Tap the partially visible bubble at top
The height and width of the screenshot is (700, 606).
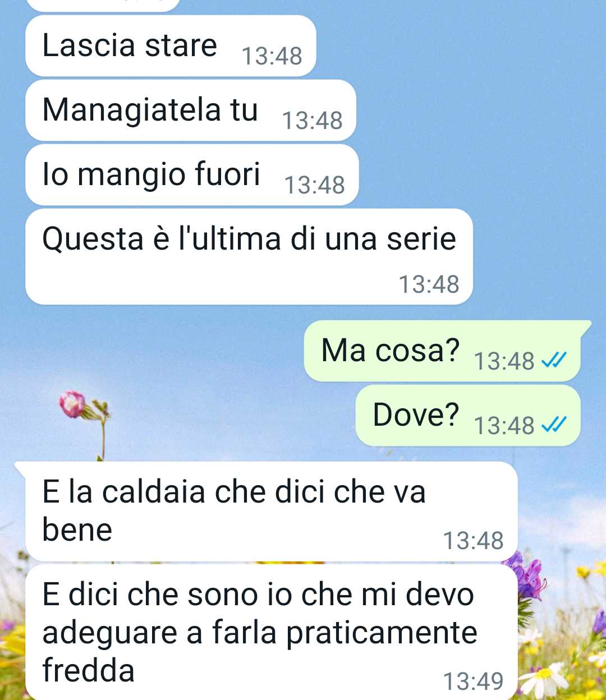click(103, 5)
